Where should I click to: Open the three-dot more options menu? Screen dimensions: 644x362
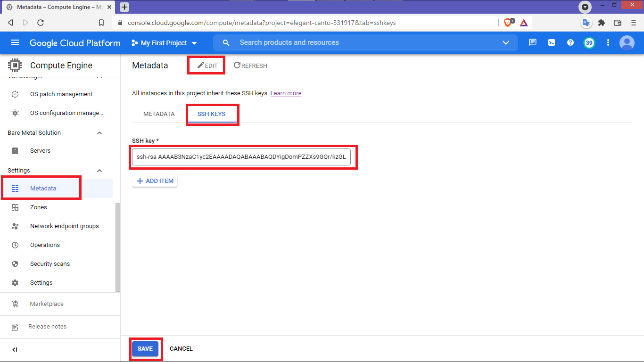pos(608,42)
